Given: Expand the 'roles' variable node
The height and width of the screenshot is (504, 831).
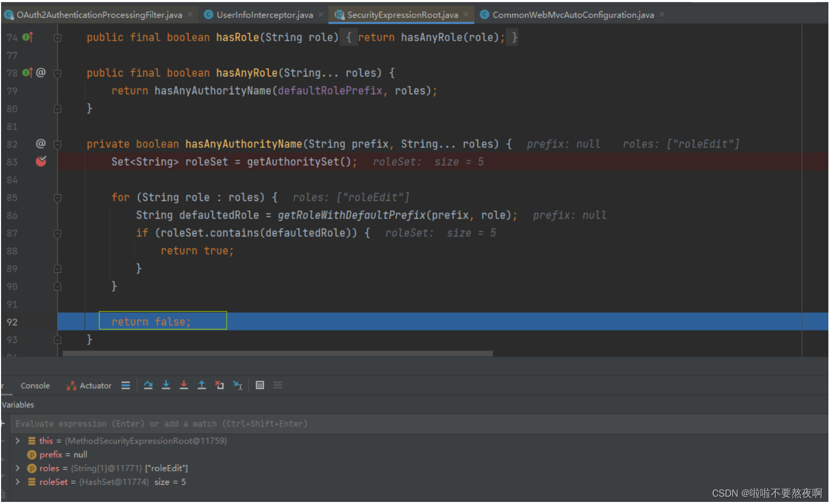Looking at the screenshot, I should 18,468.
